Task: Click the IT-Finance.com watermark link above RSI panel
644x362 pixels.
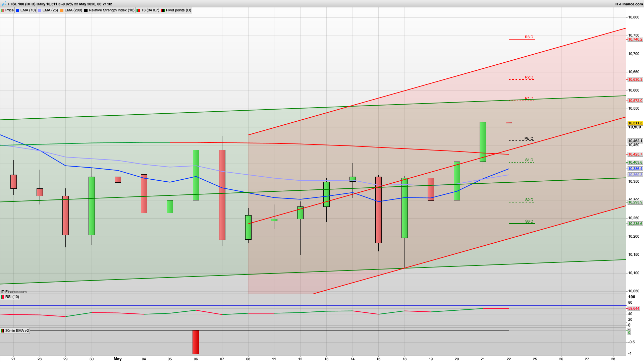Action: (13, 292)
